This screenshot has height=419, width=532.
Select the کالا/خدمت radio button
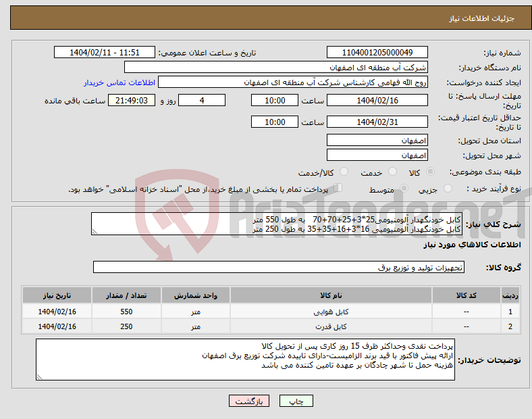pyautogui.click(x=344, y=172)
